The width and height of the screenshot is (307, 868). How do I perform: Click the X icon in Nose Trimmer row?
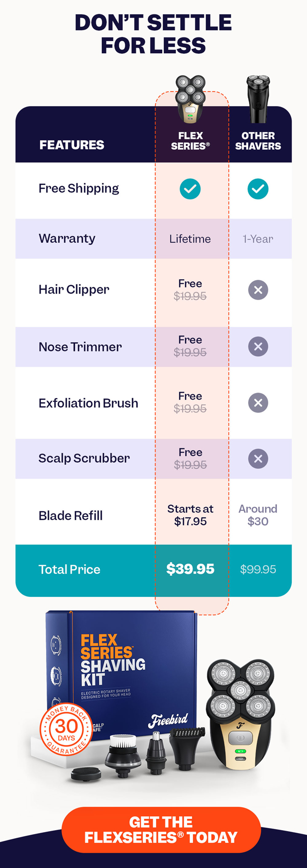258,346
